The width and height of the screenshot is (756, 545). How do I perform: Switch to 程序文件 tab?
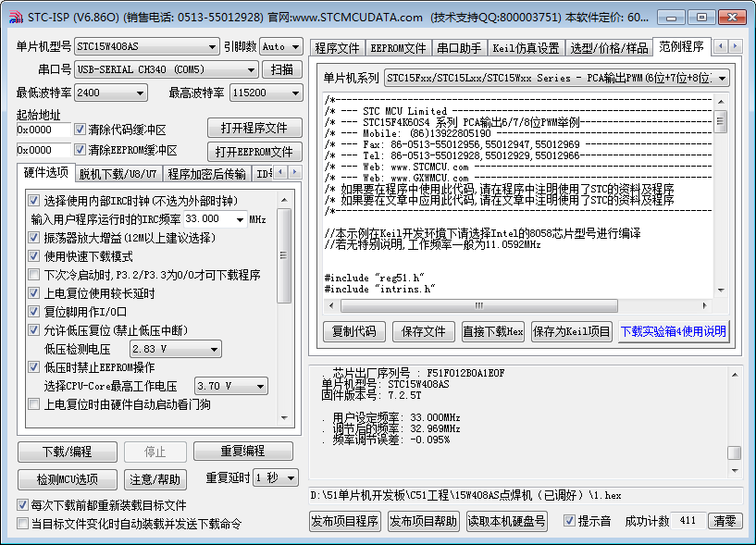338,48
